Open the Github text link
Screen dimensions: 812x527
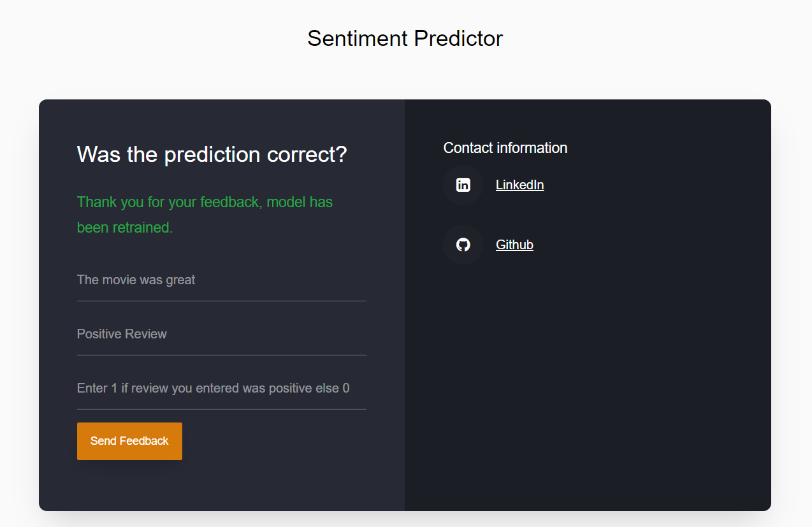coord(514,245)
